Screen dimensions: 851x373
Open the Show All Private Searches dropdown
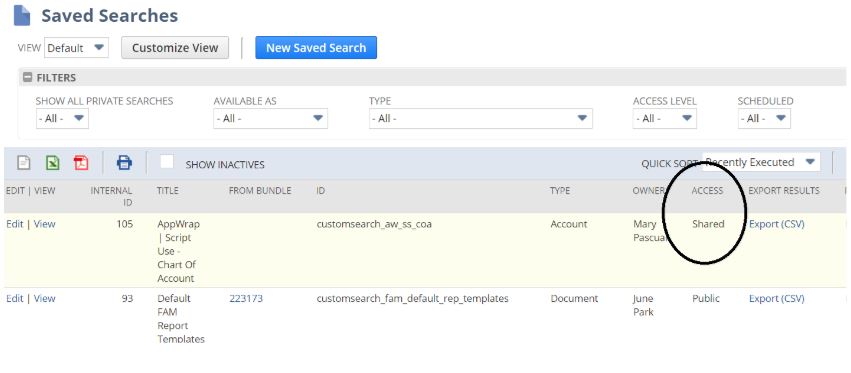(x=62, y=118)
